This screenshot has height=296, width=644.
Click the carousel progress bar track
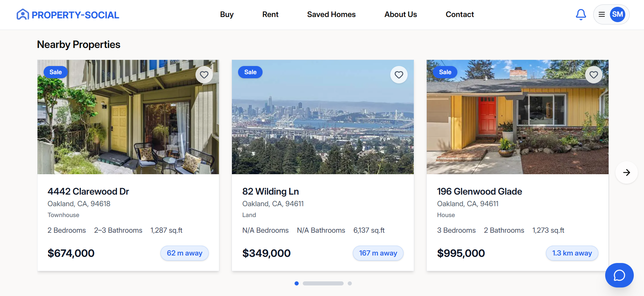(323, 283)
